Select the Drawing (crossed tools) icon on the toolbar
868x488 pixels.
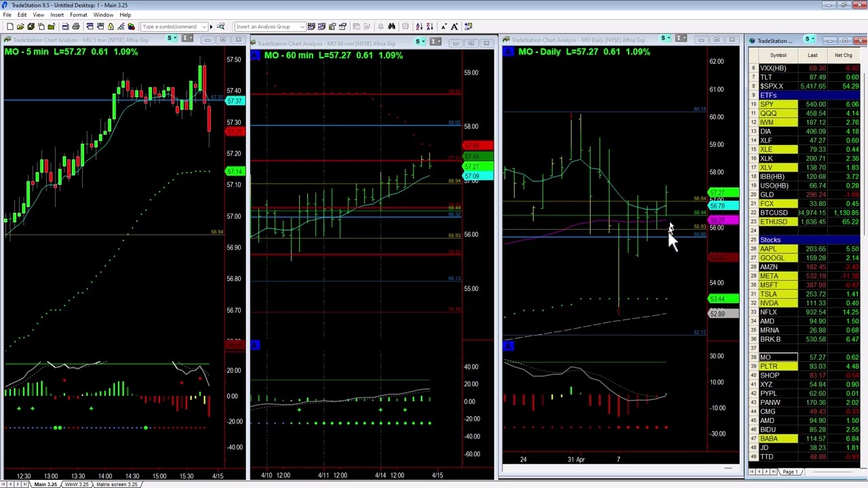pyautogui.click(x=121, y=26)
